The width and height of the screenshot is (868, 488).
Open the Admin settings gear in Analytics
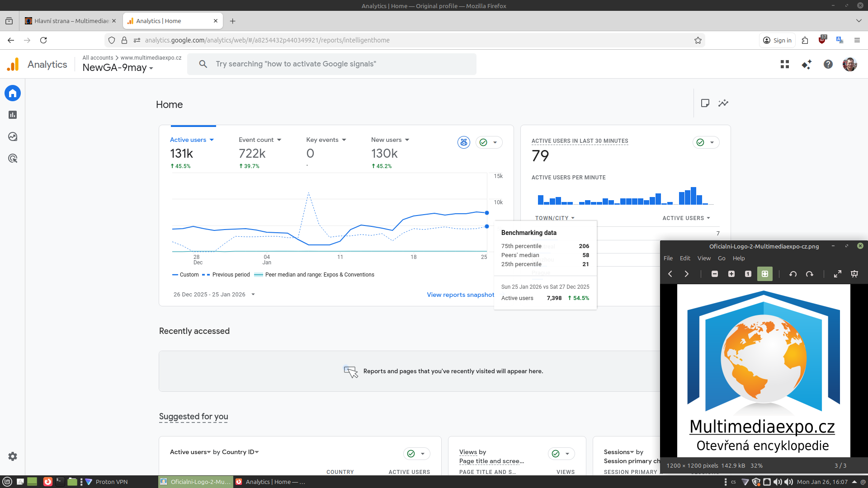(x=13, y=456)
